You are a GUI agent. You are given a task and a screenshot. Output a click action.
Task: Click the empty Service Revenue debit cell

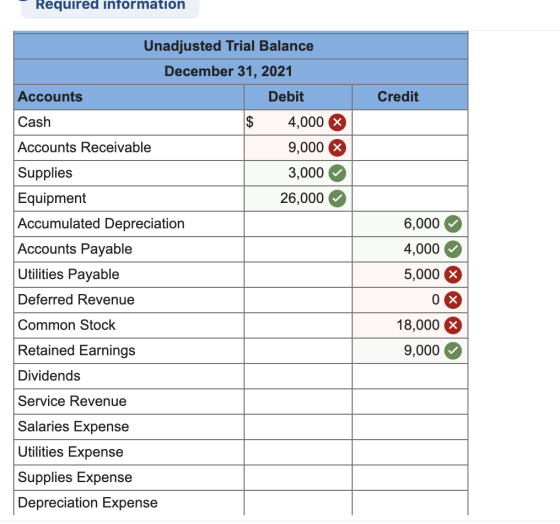[298, 401]
